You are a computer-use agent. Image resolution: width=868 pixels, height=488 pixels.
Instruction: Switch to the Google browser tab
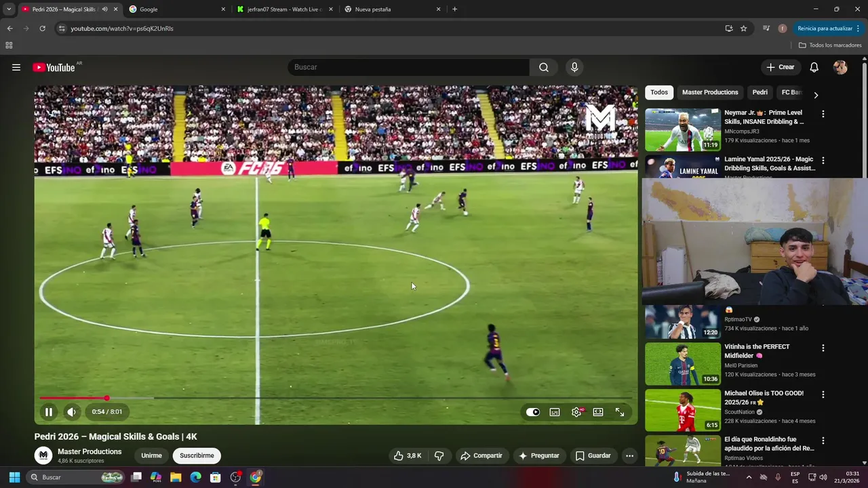177,9
